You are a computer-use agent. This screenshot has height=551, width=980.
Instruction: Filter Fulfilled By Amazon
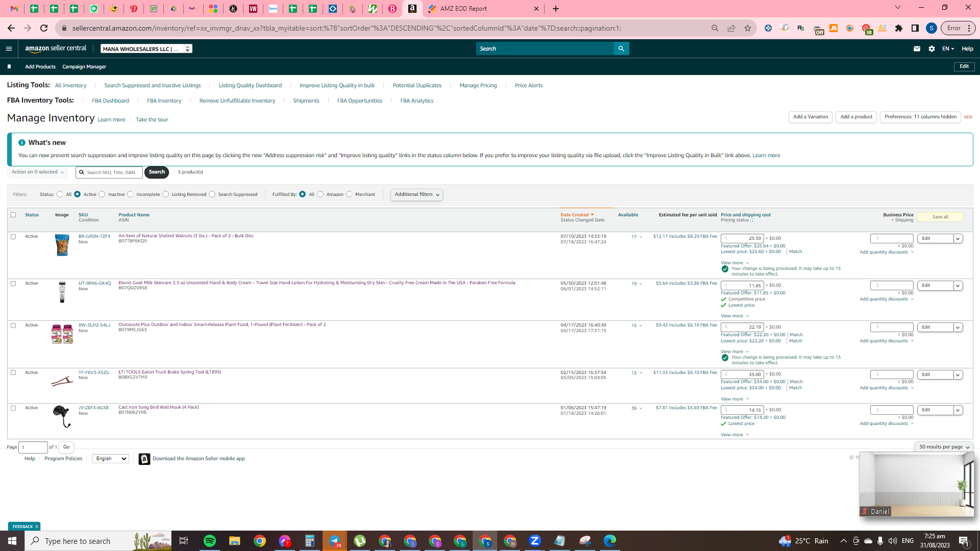321,194
